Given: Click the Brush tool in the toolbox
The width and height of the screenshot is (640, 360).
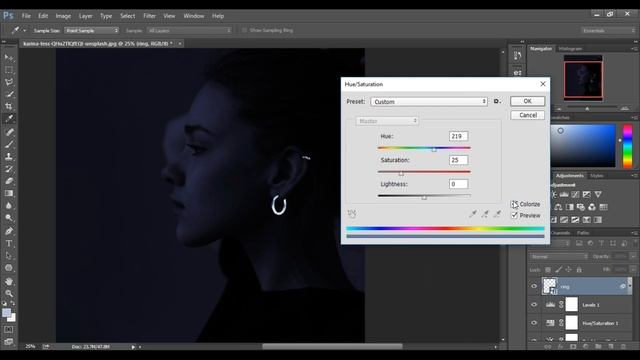Looking at the screenshot, I should click(x=9, y=144).
